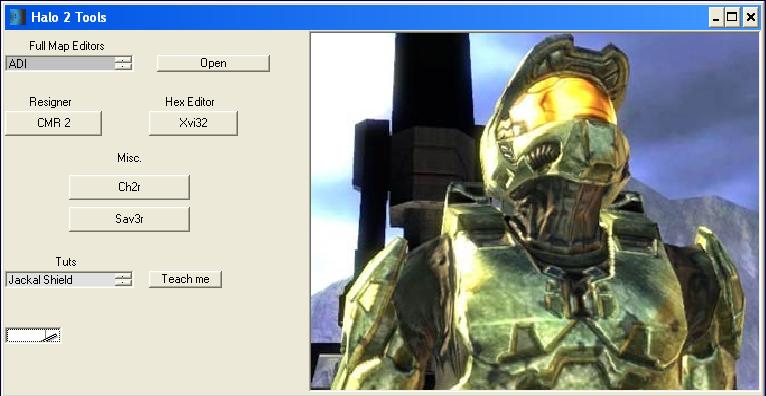Start the Sav3r misc tool
Screen dimensions: 766x396
[x=129, y=219]
